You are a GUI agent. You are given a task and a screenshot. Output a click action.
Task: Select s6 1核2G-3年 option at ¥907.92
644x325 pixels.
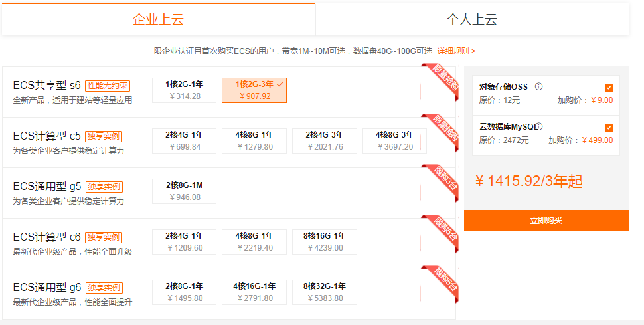pyautogui.click(x=254, y=90)
